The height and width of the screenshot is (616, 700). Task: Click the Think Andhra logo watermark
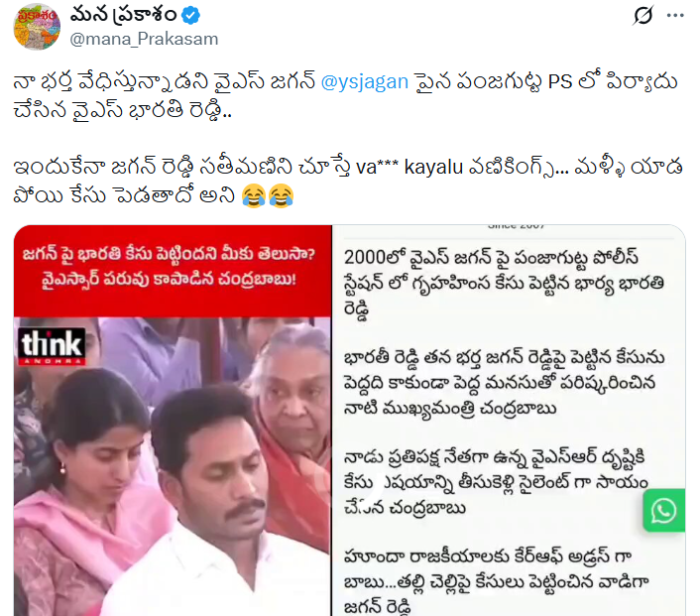pyautogui.click(x=52, y=346)
